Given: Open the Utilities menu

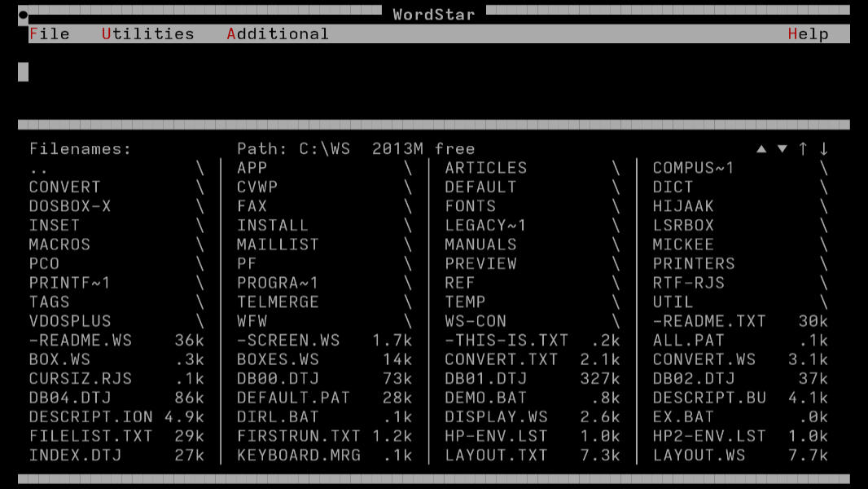Looking at the screenshot, I should tap(147, 33).
